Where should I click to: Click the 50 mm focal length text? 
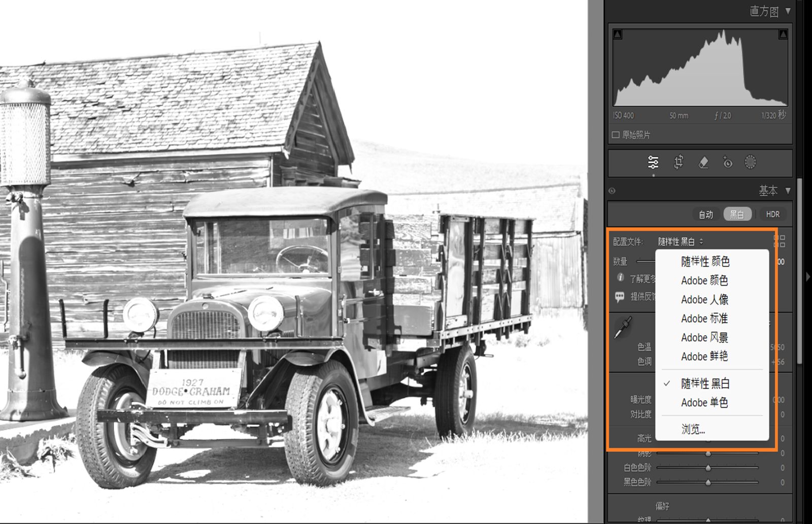(679, 116)
